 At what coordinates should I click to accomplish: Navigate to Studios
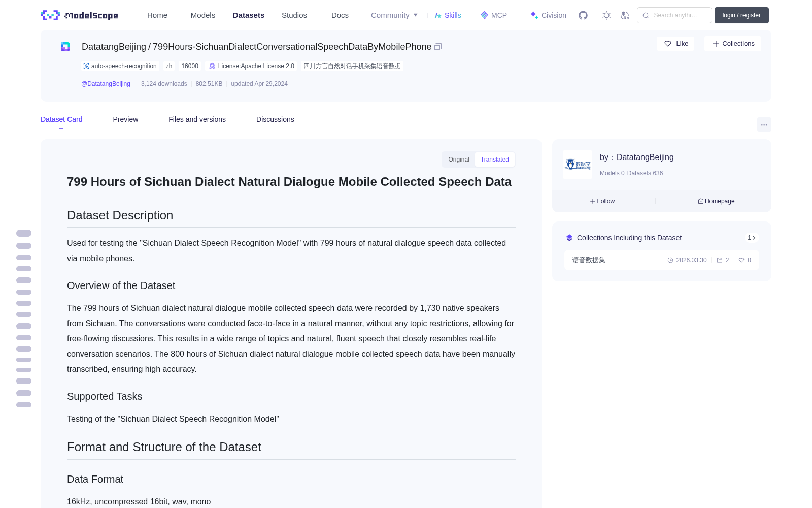pyautogui.click(x=294, y=15)
